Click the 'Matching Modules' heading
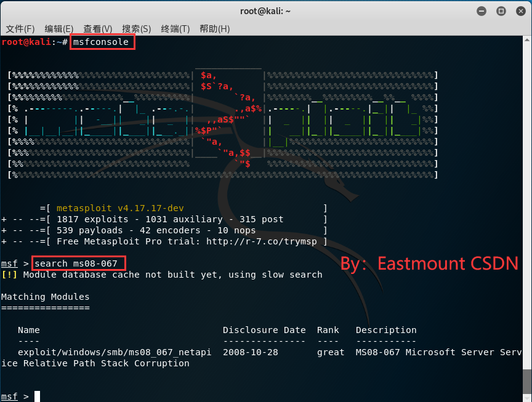The width and height of the screenshot is (532, 402). coord(45,297)
